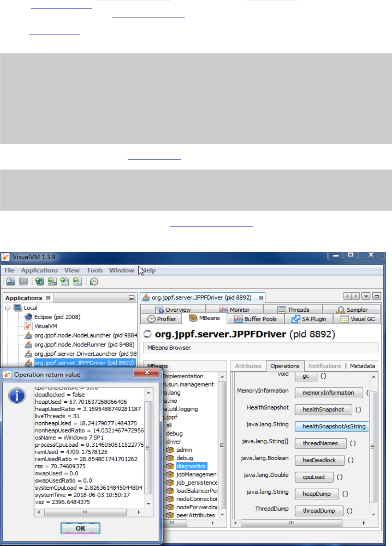The height and width of the screenshot is (546, 392).
Task: Click the VisualVM icon in Applications tree
Action: [x=28, y=326]
